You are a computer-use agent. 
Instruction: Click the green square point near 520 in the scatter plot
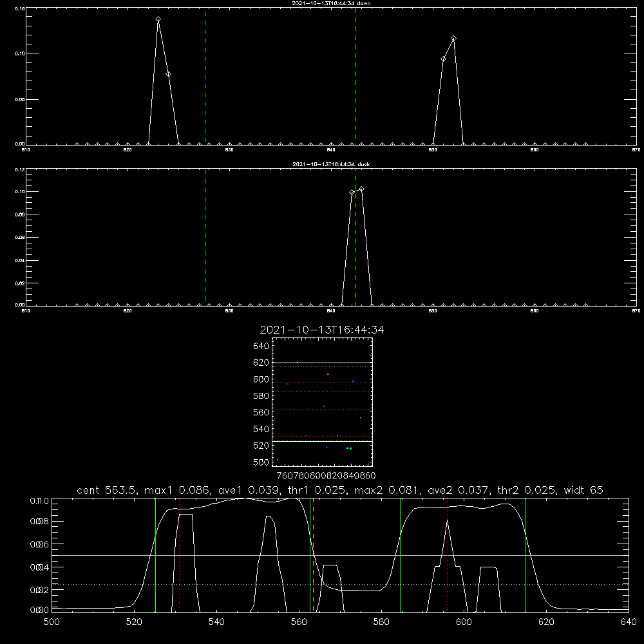pos(350,448)
